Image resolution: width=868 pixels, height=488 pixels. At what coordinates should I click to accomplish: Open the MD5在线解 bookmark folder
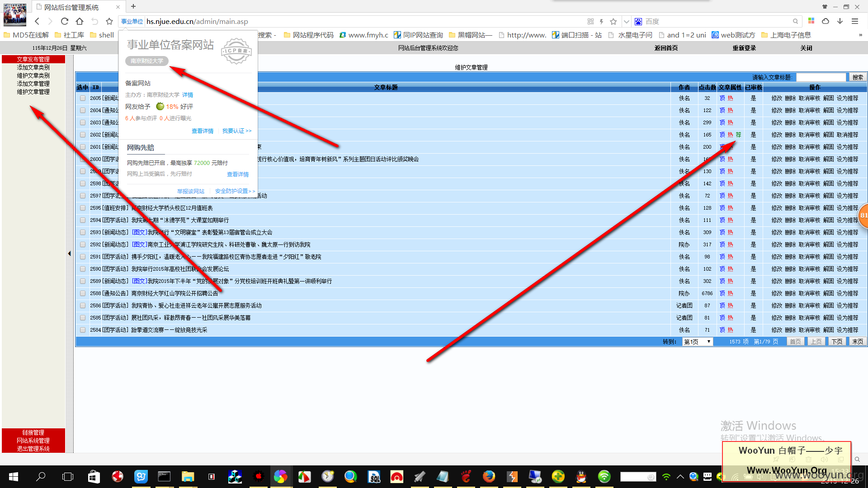pyautogui.click(x=26, y=35)
